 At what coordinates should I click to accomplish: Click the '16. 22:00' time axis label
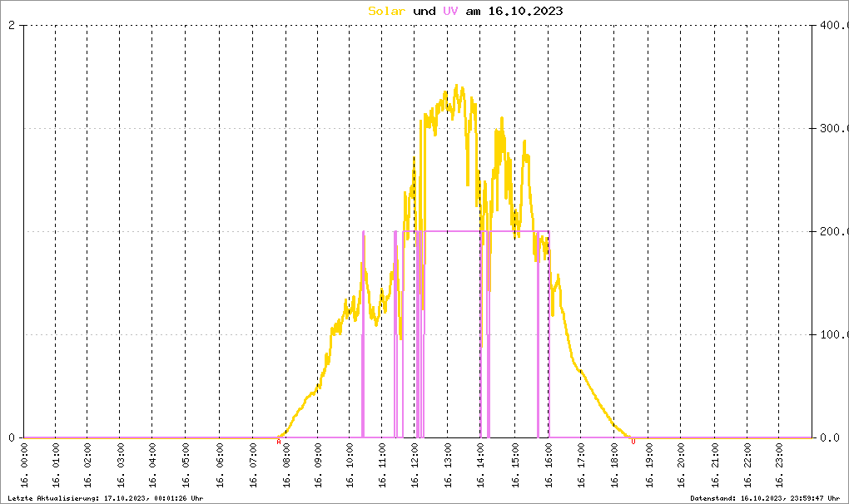747,466
